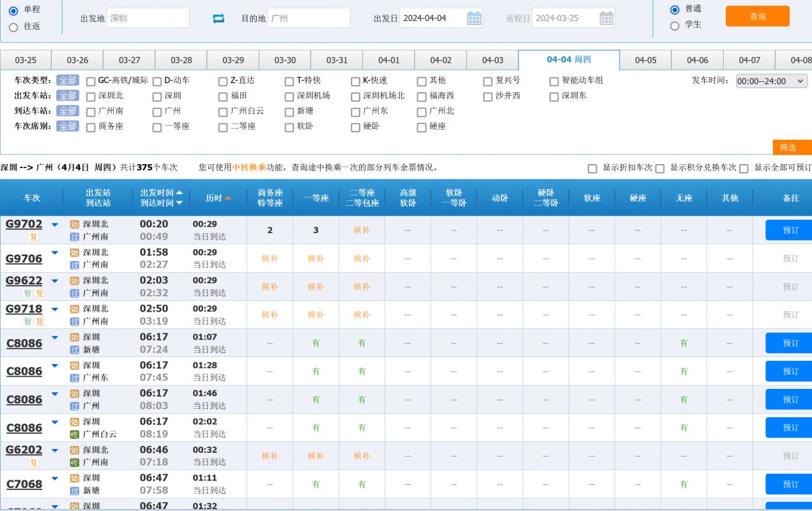Click inside the 目的地 destination input field
812x511 pixels.
309,18
